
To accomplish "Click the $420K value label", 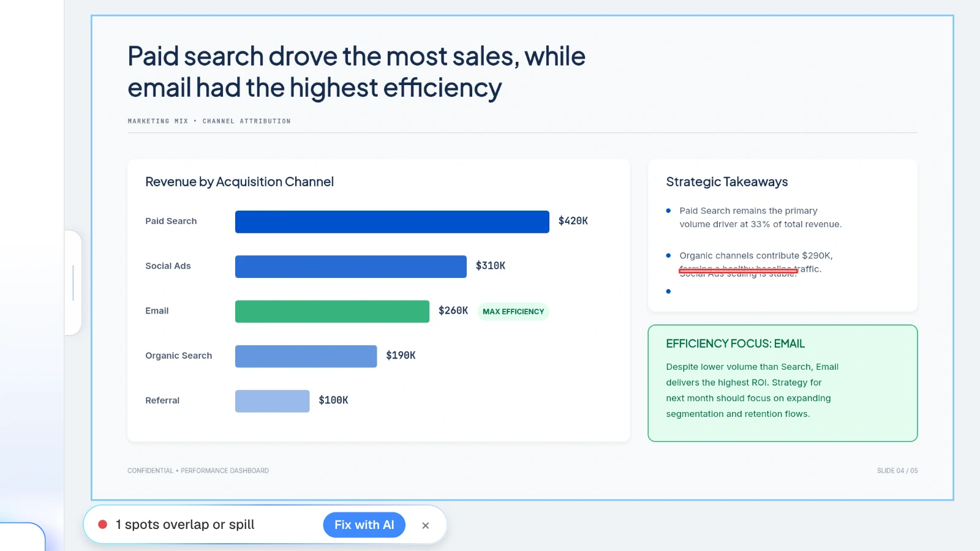I will [573, 221].
